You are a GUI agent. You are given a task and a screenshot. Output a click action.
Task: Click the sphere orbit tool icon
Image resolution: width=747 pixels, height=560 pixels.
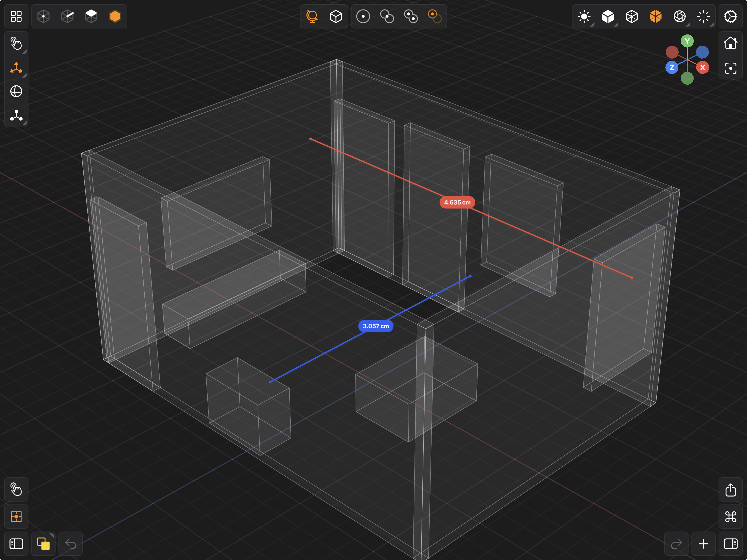16,91
